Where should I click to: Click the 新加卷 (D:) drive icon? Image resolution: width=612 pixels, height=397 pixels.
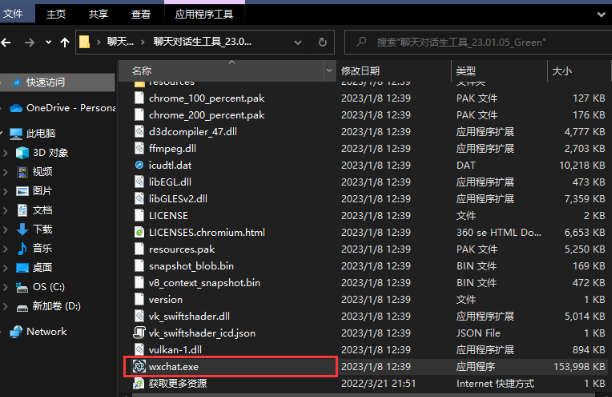point(22,307)
